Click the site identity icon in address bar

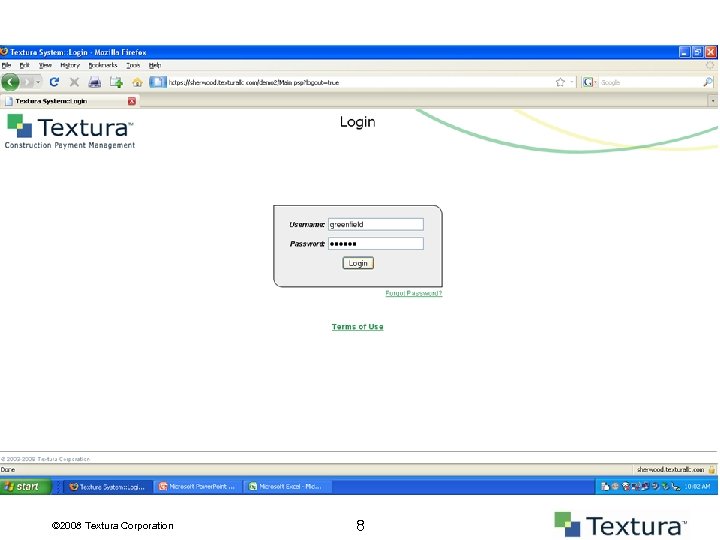click(158, 82)
